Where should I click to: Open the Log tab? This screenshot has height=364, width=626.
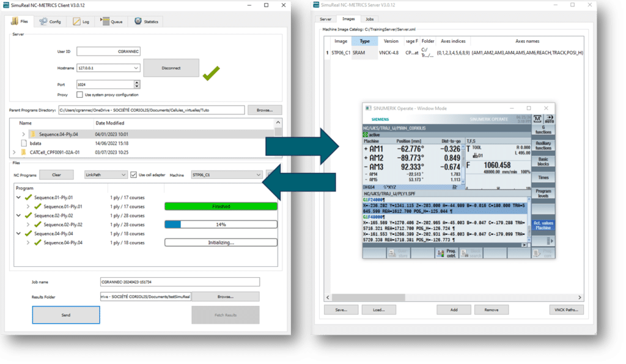click(81, 21)
